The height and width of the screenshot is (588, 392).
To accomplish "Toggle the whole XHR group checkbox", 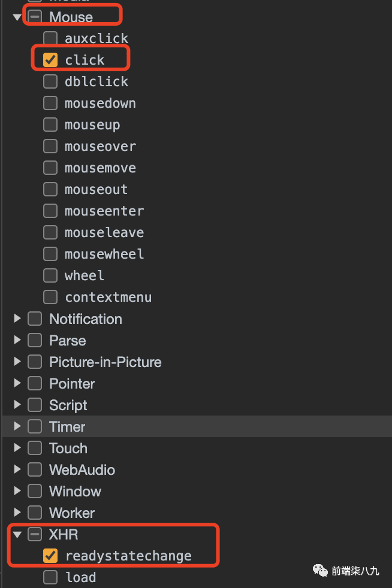I will [35, 534].
